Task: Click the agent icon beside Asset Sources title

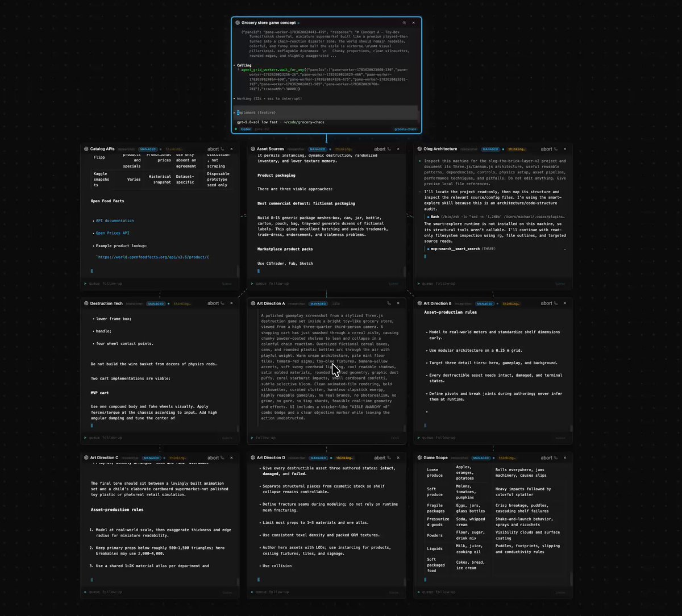Action: 252,149
